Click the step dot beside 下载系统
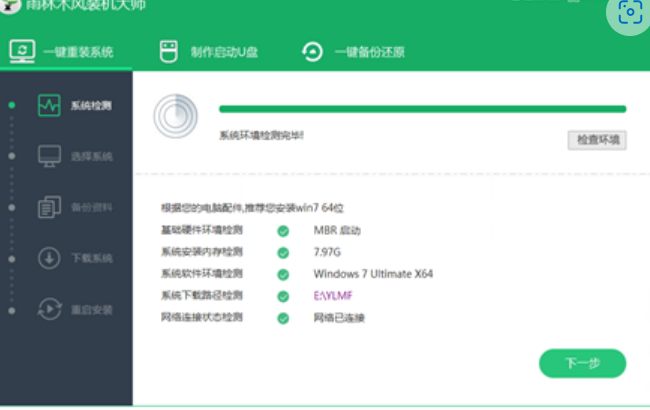 point(12,259)
